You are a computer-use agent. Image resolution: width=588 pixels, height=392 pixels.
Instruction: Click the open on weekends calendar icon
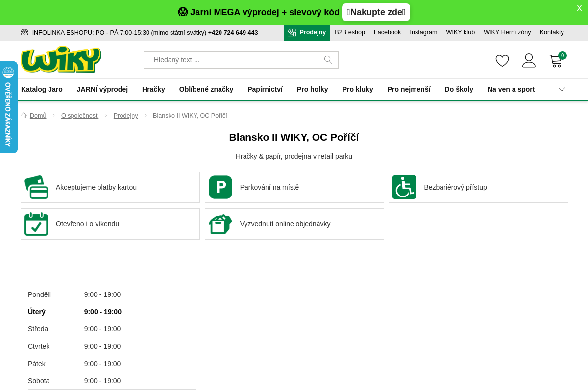tap(36, 224)
